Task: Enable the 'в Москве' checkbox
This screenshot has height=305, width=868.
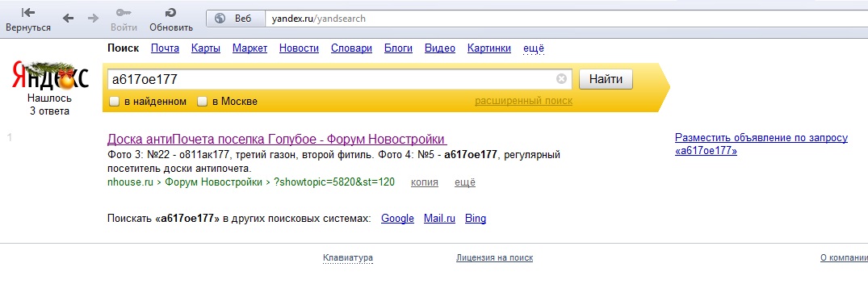Action: tap(203, 102)
